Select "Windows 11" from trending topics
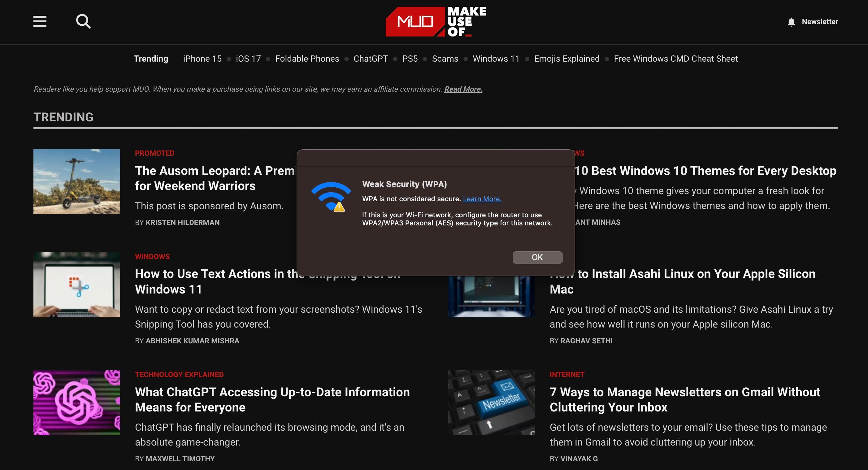This screenshot has width=868, height=470. click(496, 58)
